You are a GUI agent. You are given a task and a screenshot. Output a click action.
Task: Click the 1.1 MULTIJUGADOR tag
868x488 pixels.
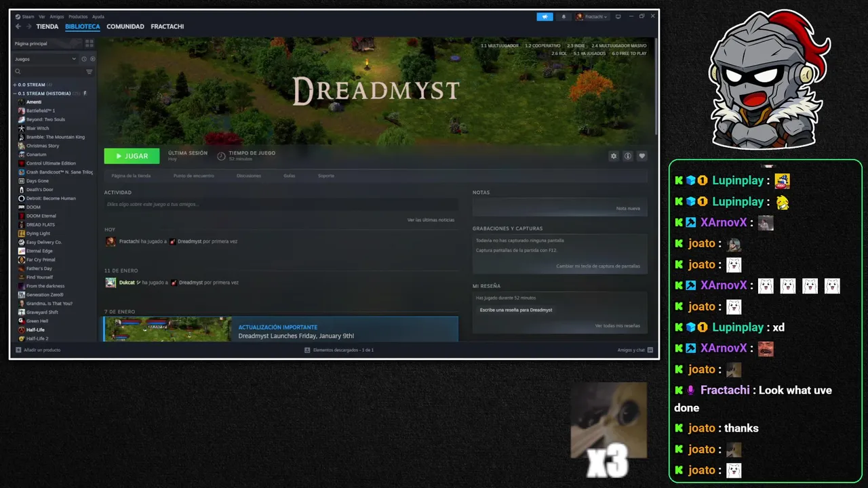pyautogui.click(x=500, y=45)
